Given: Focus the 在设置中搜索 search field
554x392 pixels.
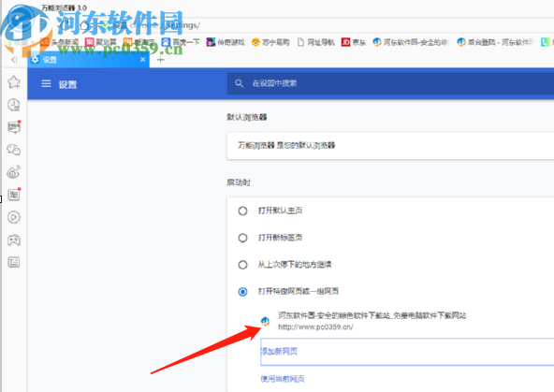Looking at the screenshot, I should [390, 83].
